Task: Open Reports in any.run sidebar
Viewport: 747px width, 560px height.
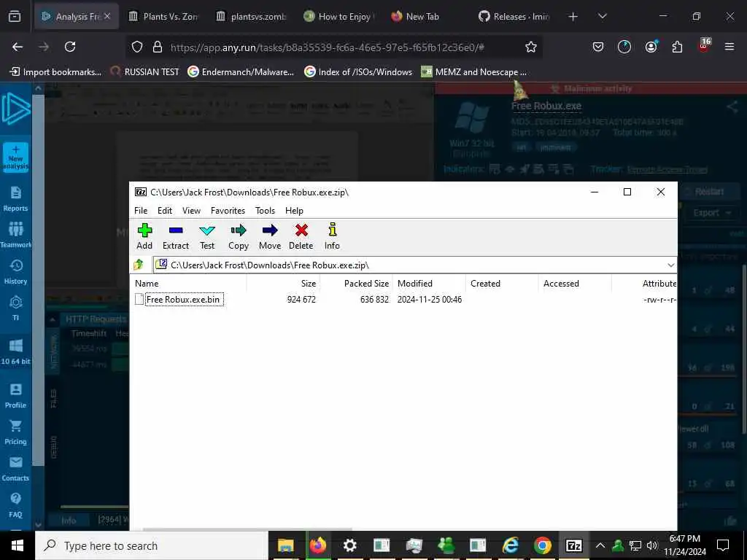Action: click(x=15, y=199)
